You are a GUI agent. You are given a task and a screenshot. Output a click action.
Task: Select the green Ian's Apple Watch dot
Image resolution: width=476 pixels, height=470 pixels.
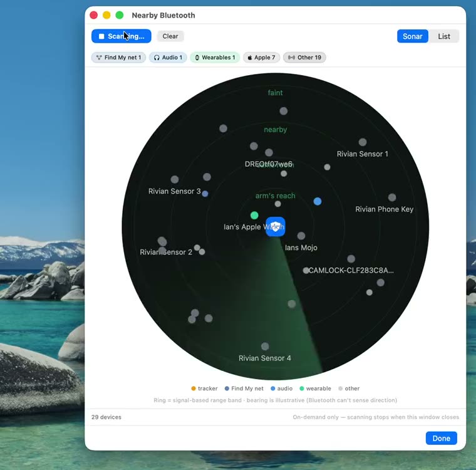[254, 216]
